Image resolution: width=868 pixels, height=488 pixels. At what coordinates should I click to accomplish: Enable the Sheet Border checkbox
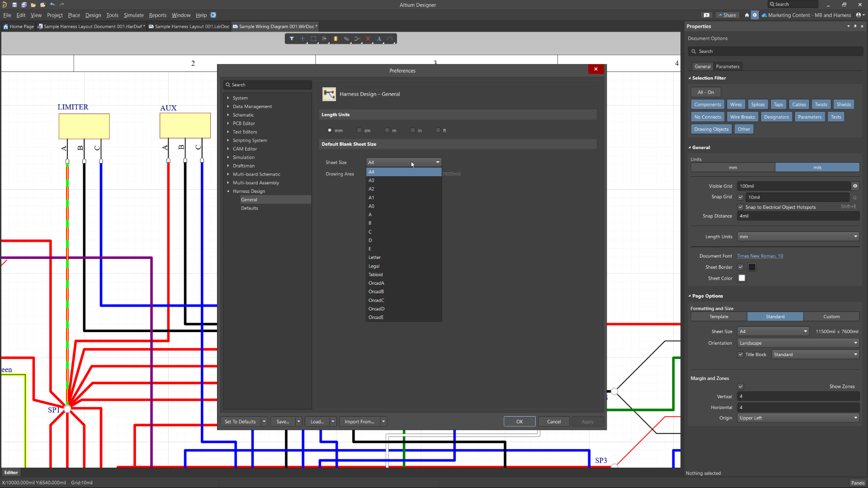click(741, 267)
